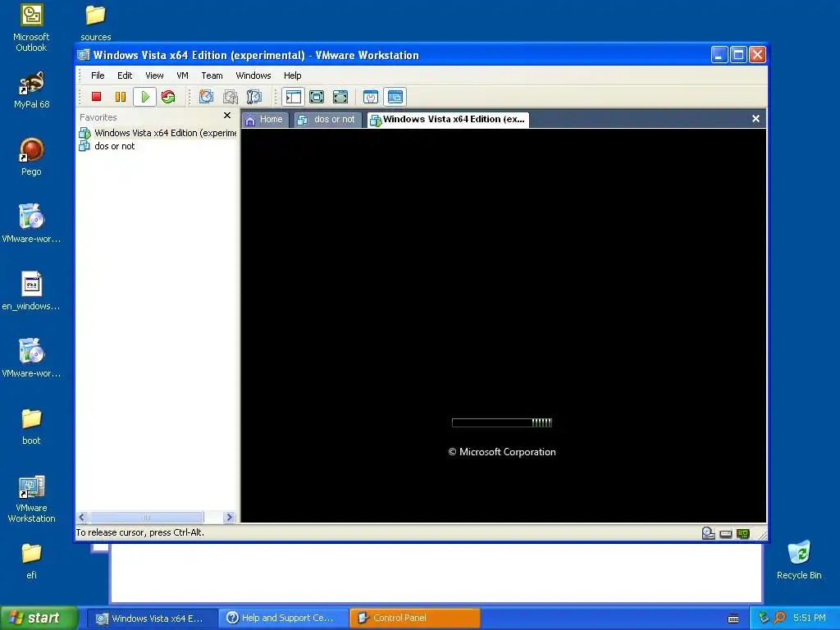The height and width of the screenshot is (630, 840).
Task: Select 'dos or not' in Favorites list
Action: click(107, 146)
